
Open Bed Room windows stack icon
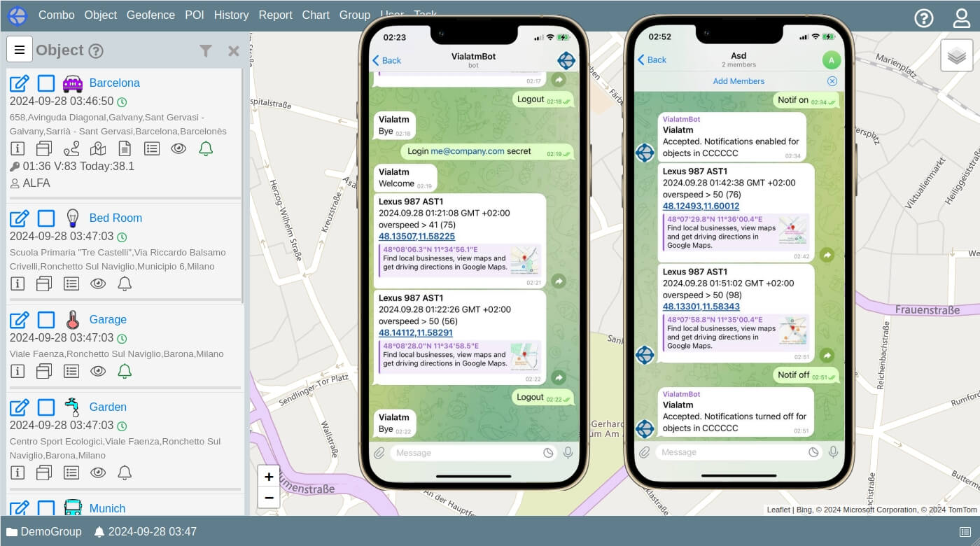point(44,283)
